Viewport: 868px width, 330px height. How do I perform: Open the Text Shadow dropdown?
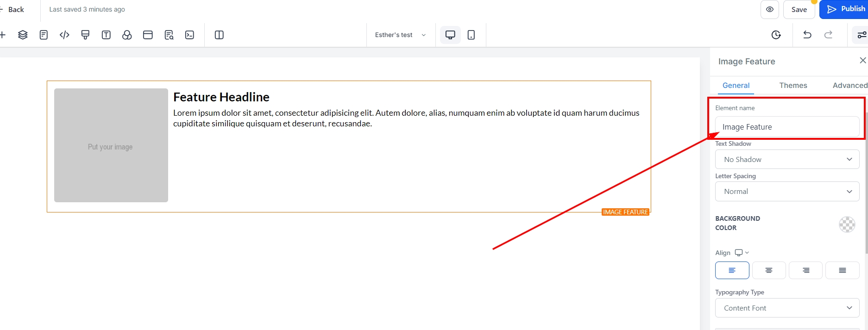pyautogui.click(x=787, y=159)
